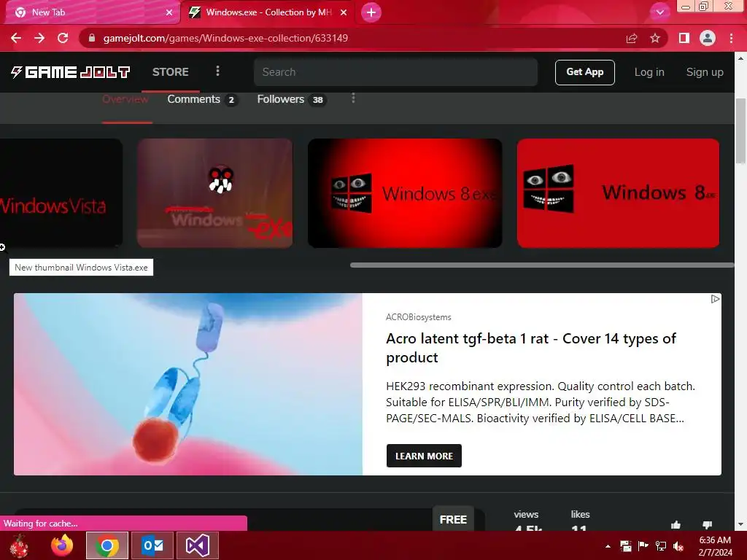Click the Get App button
The width and height of the screenshot is (747, 560).
[x=584, y=72]
